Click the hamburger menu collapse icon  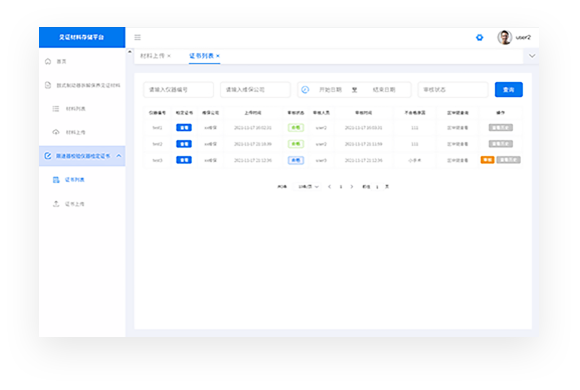pyautogui.click(x=137, y=37)
